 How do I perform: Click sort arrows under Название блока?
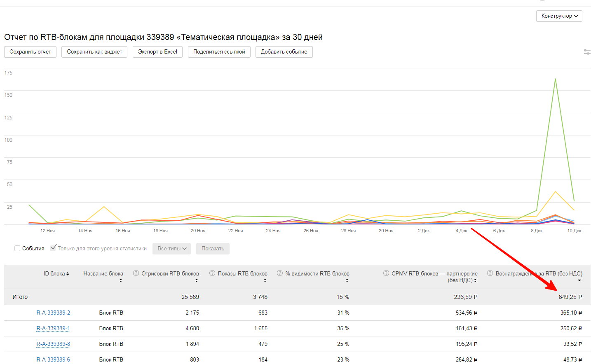pyautogui.click(x=121, y=280)
